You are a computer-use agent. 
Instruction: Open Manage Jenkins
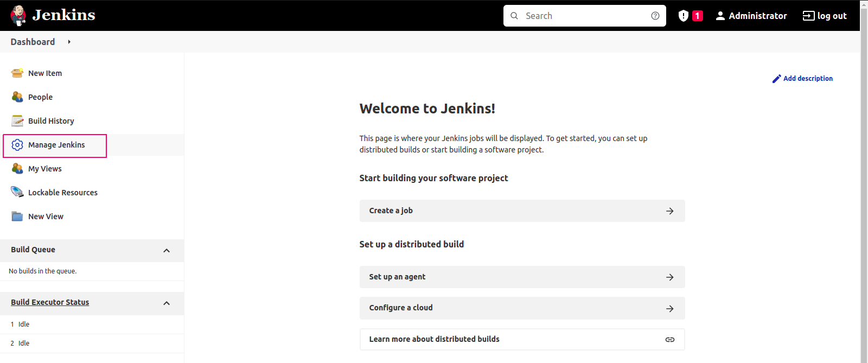coord(56,145)
